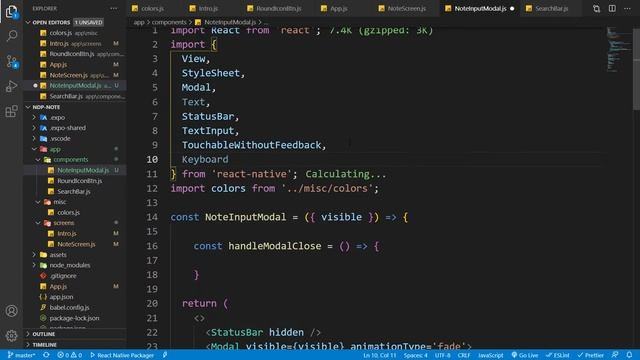Click unsaved dot on NoteInputModal.js tab

(x=512, y=8)
